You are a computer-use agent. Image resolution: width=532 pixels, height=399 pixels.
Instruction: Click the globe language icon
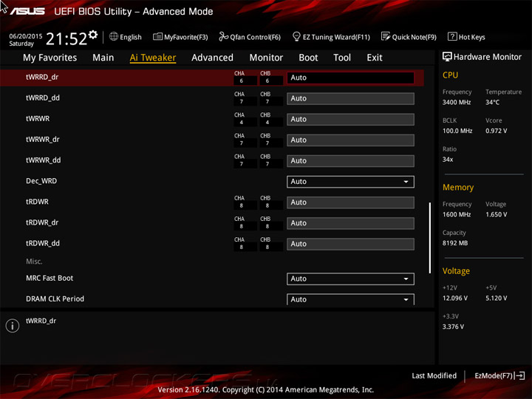(x=114, y=37)
